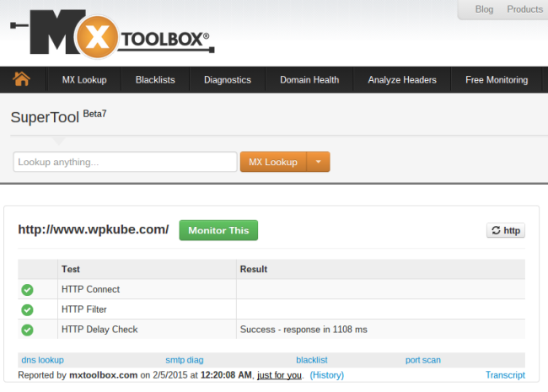Click the http refresh button

click(506, 231)
